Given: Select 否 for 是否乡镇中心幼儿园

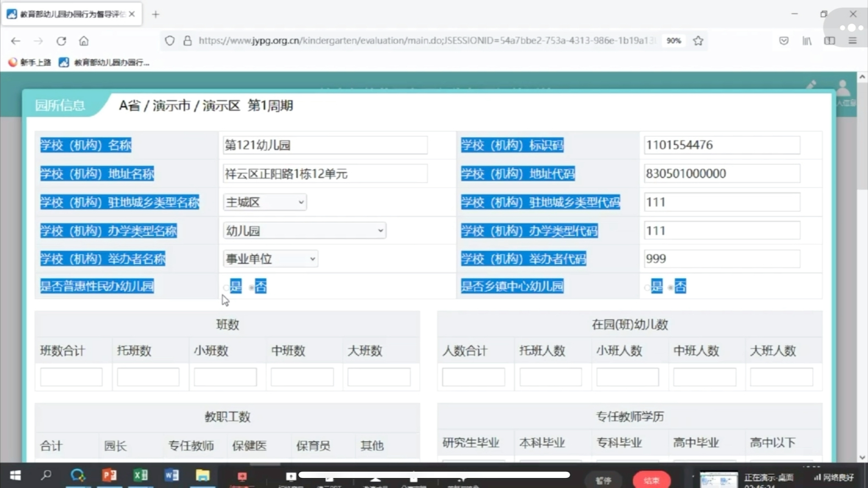Looking at the screenshot, I should coord(671,287).
